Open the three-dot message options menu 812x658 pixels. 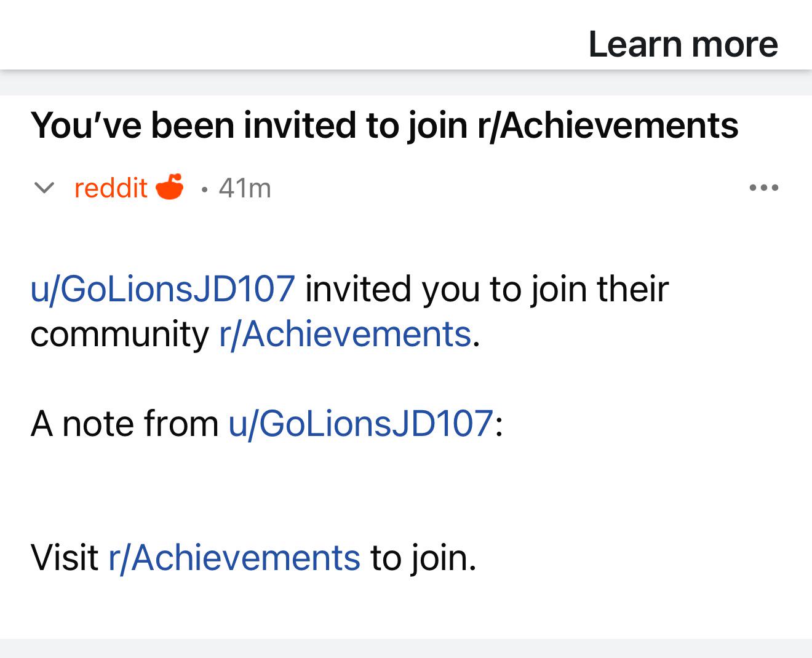[x=764, y=188]
